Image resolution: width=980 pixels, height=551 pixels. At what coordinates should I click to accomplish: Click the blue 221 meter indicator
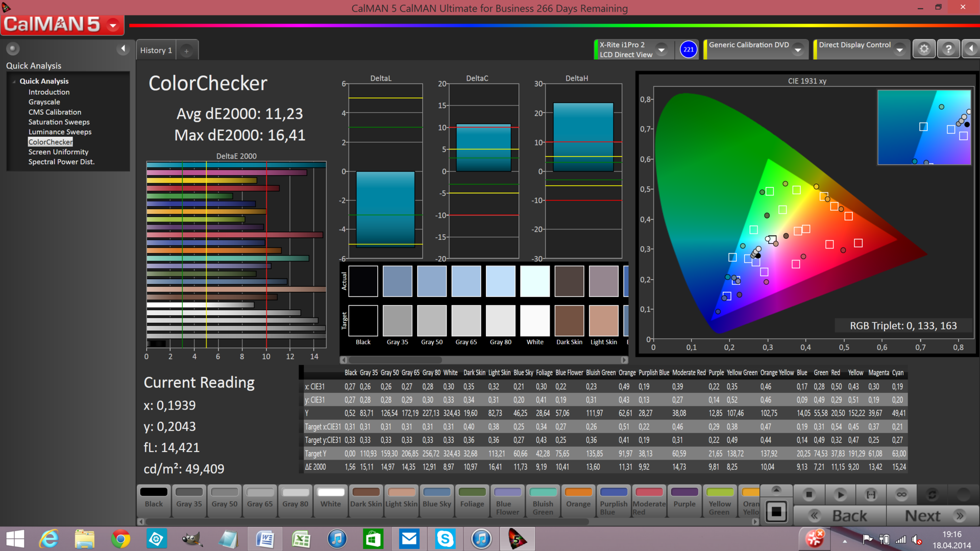click(689, 49)
